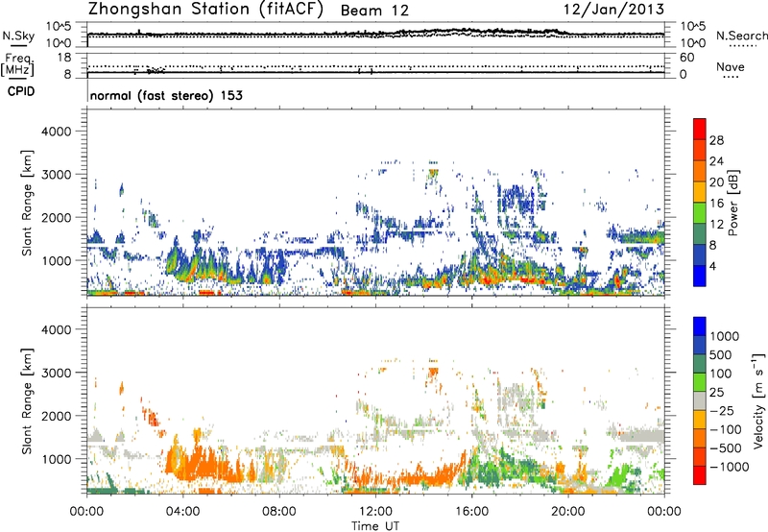Click the Velocity [m s-1] colorbar title
768x532 pixels.
(758, 400)
